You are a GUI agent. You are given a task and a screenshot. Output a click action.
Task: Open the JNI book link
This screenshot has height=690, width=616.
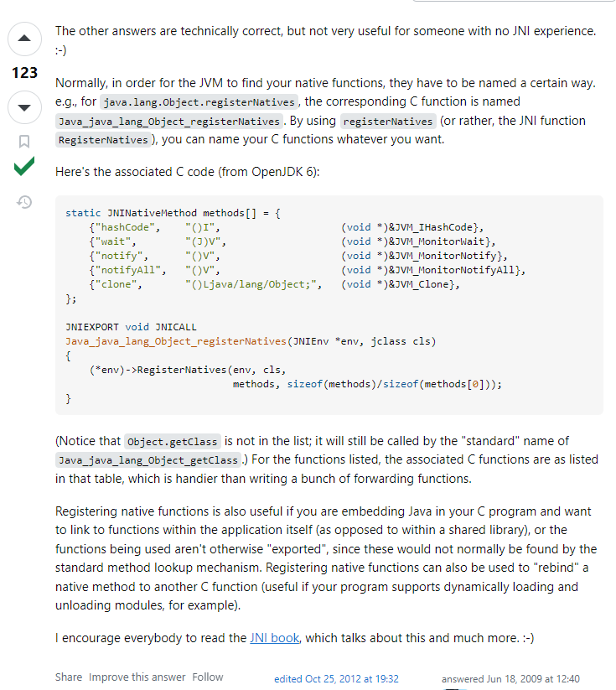click(274, 637)
